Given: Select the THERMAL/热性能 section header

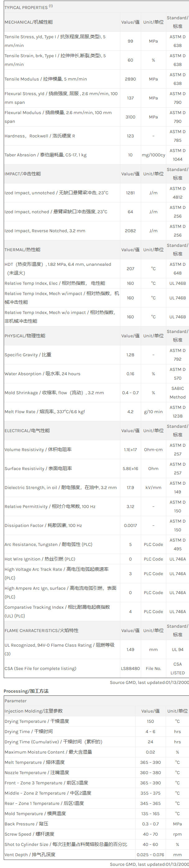Looking at the screenshot, I should [22, 250].
